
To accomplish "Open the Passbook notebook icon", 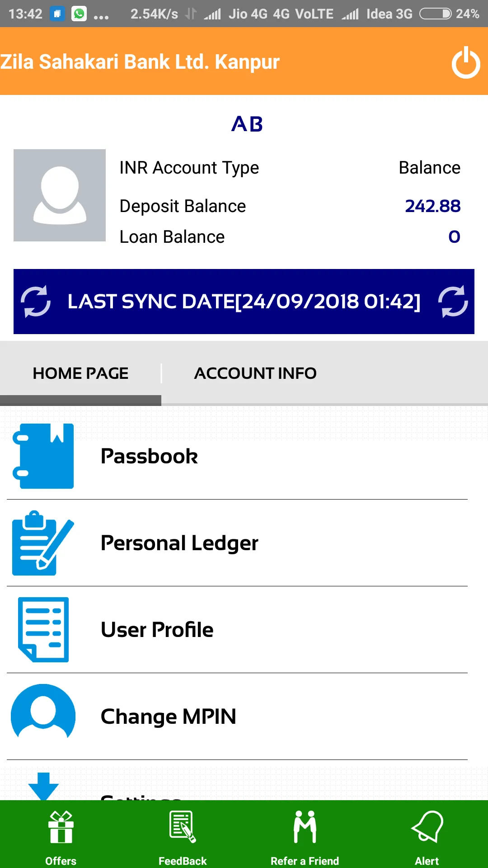I will pyautogui.click(x=43, y=456).
